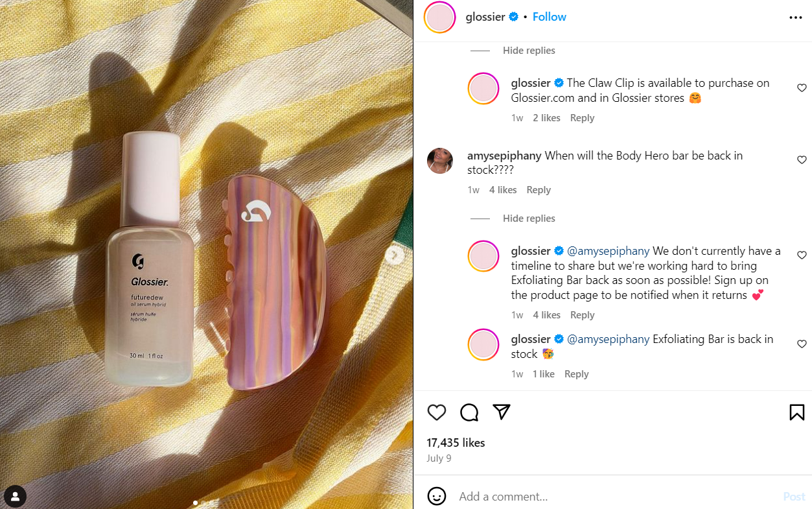Click amysepiphany's profile avatar
Screen dimensions: 812x509
point(440,161)
